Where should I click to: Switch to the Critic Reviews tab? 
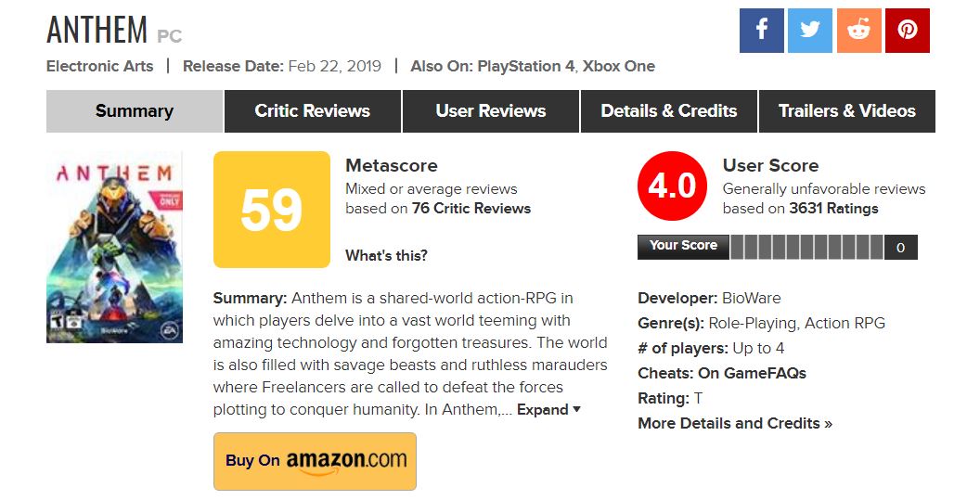pos(312,111)
